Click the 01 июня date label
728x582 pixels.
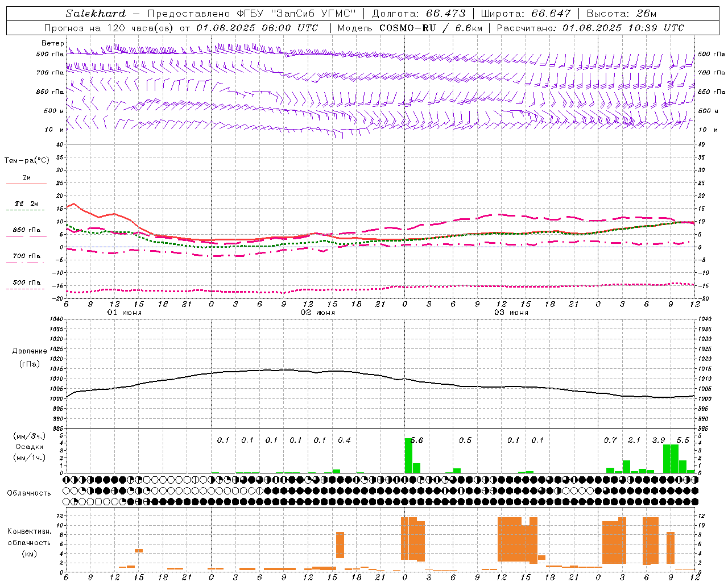point(125,313)
